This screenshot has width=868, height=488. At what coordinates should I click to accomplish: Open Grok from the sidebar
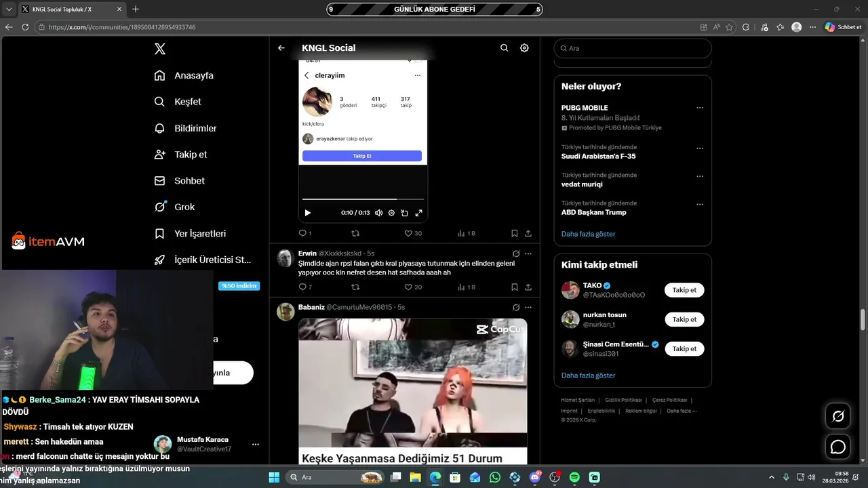point(174,207)
